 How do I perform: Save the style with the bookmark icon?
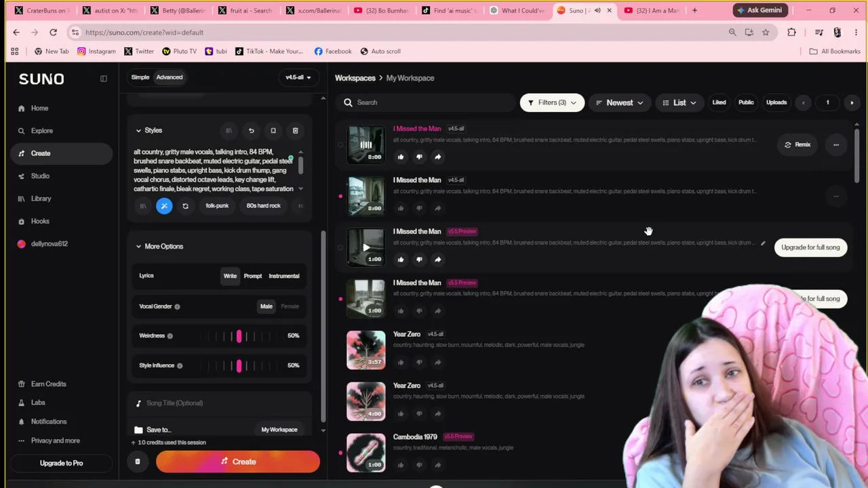(273, 131)
